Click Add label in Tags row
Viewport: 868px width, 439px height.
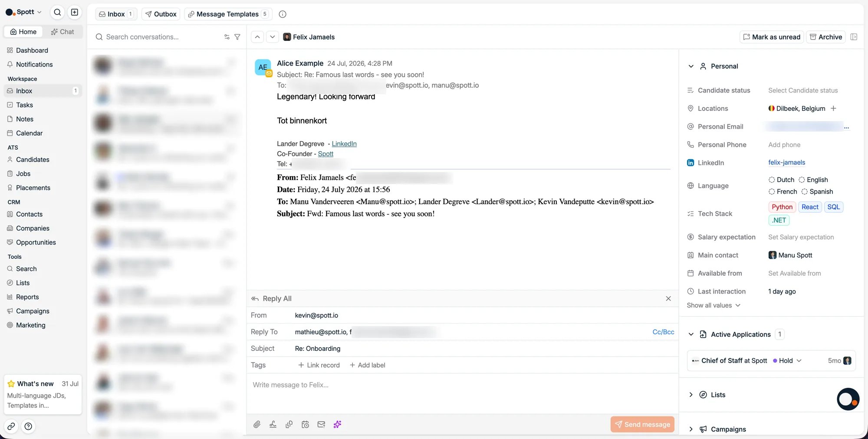click(368, 365)
